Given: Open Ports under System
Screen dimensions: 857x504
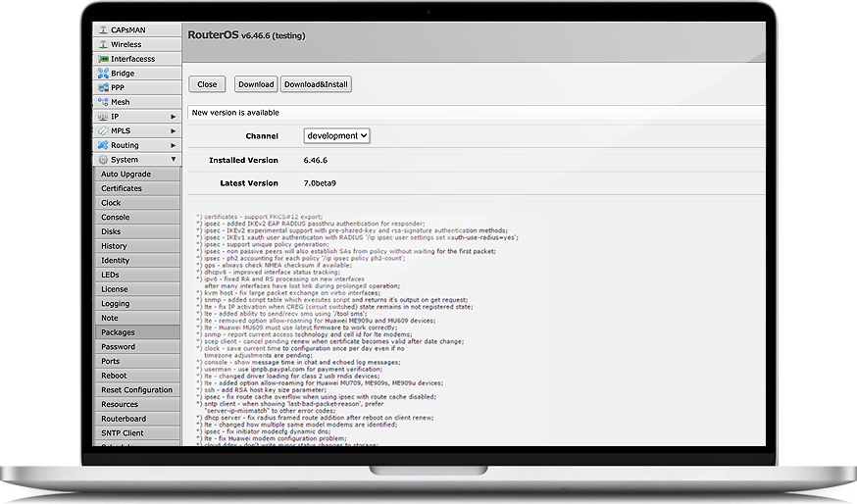Looking at the screenshot, I should (137, 361).
